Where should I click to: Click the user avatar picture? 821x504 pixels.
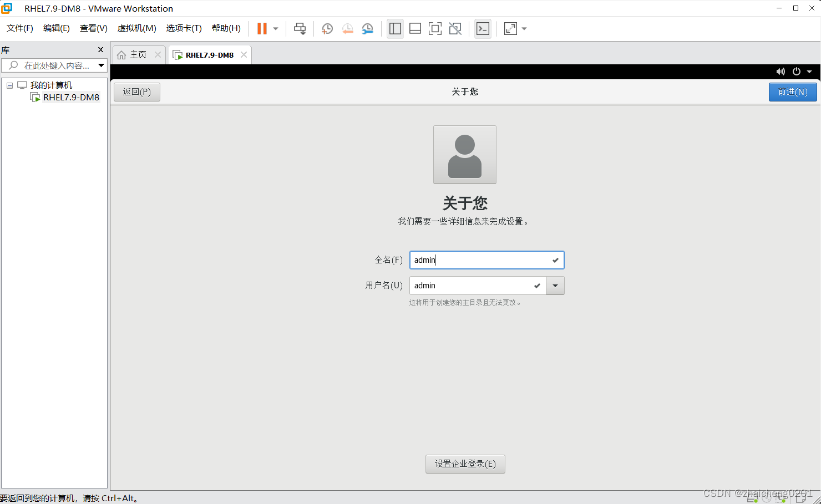pyautogui.click(x=465, y=155)
